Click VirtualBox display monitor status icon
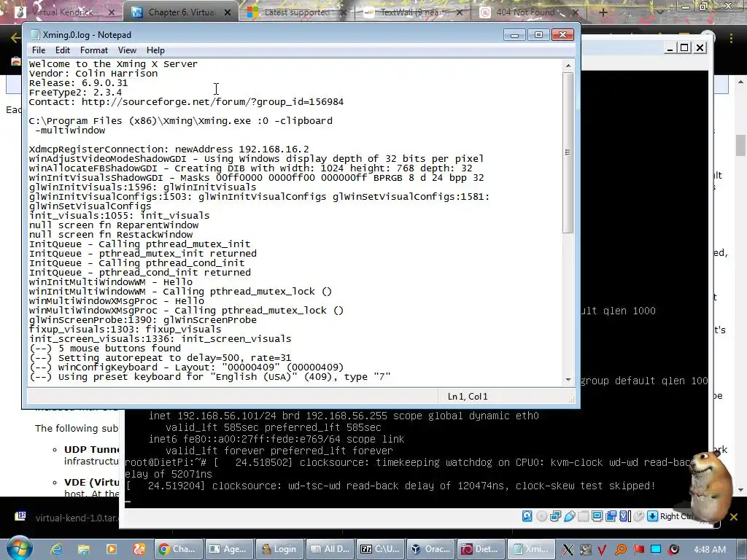 pyautogui.click(x=597, y=516)
